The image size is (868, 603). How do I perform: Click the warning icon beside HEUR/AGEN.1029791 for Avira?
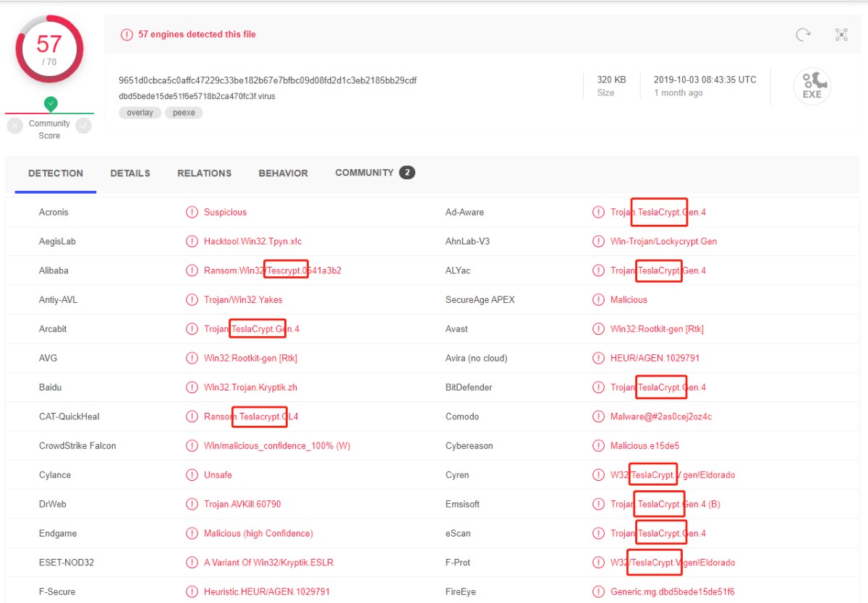tap(598, 358)
